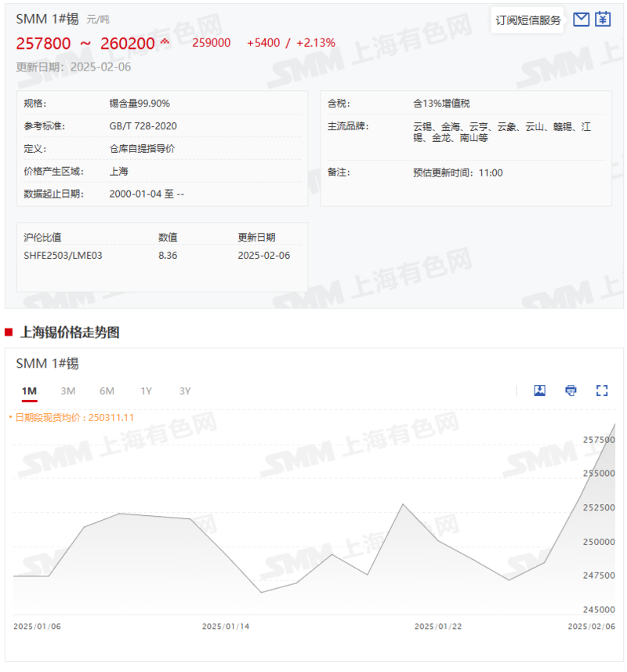Click the chart peak point near 2025/02/06

pos(614,424)
